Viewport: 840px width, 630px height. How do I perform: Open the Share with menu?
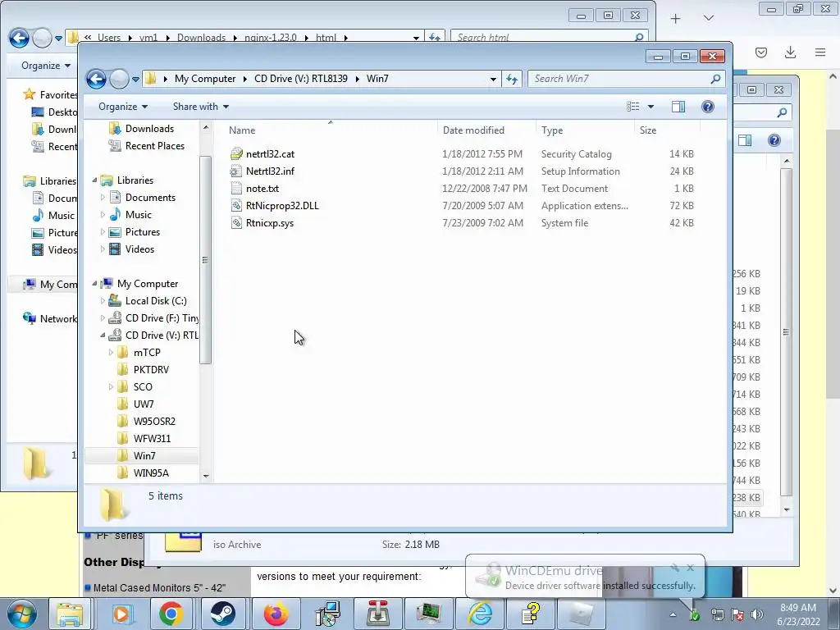pyautogui.click(x=200, y=107)
